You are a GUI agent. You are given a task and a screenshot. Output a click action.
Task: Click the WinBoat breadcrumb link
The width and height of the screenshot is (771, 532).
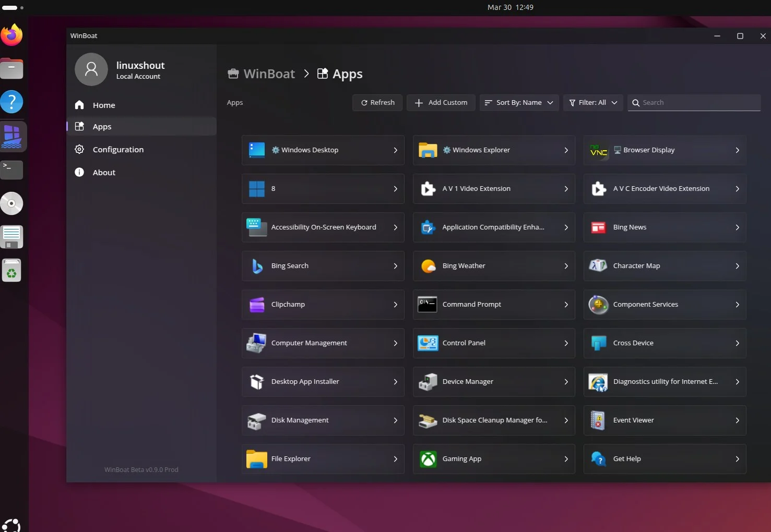pos(261,74)
